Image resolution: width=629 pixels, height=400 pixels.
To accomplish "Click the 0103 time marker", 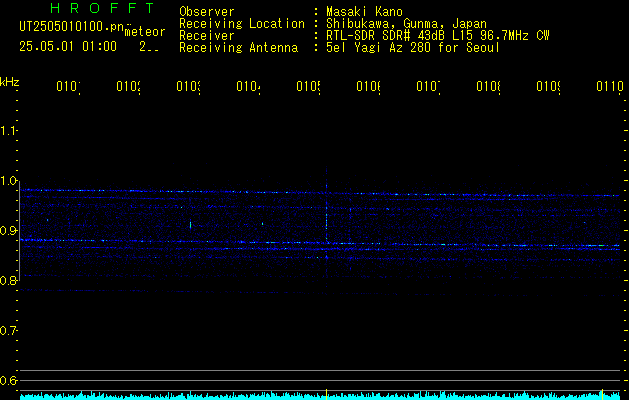I will [188, 86].
